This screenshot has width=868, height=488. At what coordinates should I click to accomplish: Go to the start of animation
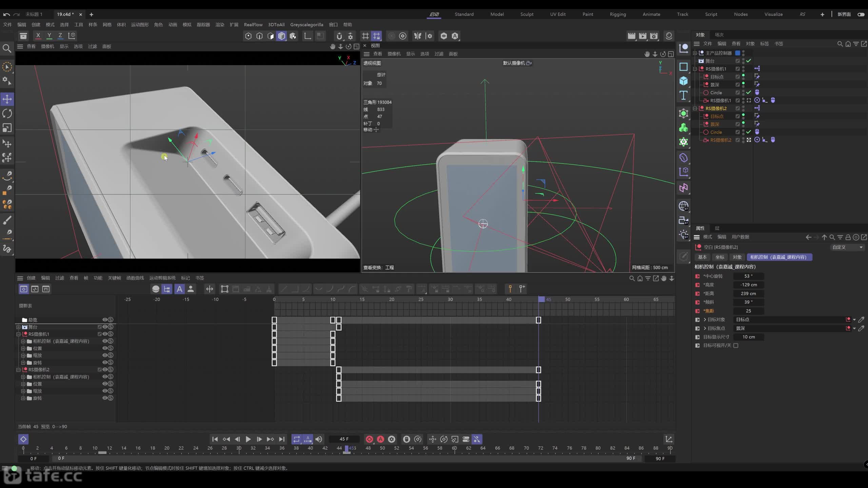[x=215, y=439]
